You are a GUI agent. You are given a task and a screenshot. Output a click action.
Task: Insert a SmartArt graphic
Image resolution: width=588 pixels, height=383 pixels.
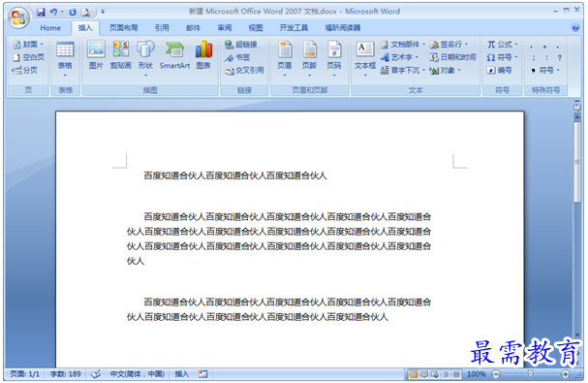click(x=174, y=55)
